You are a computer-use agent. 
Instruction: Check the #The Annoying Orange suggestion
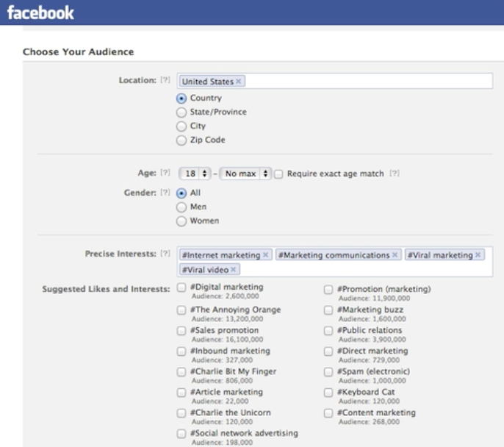181,310
